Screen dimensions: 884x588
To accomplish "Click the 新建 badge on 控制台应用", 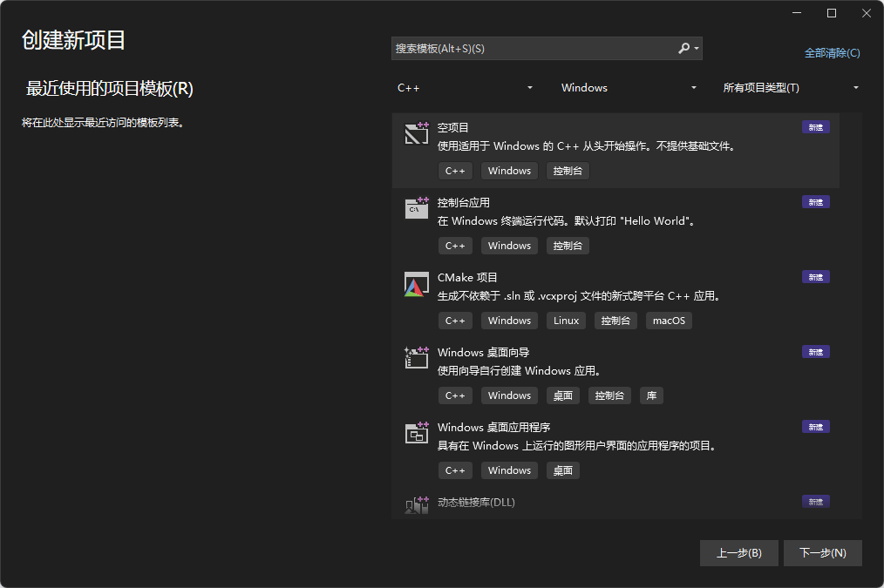I will pos(816,202).
